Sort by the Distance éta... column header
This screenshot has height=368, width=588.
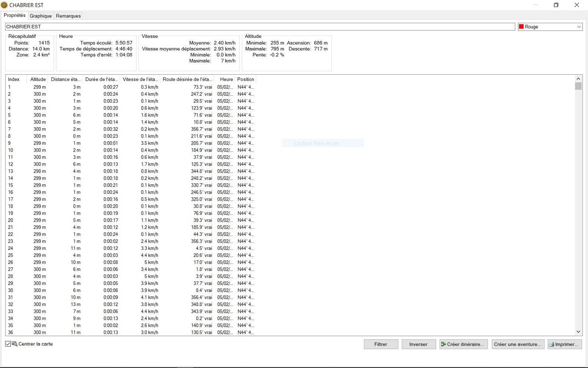click(65, 79)
